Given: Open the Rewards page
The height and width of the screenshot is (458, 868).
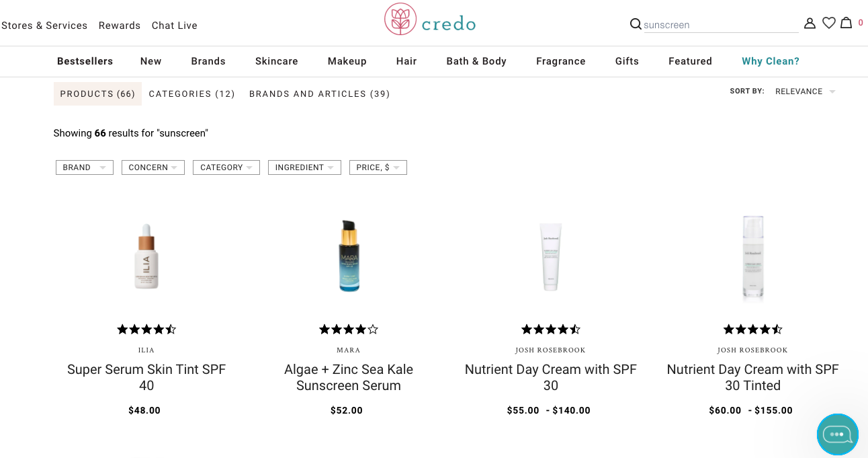Looking at the screenshot, I should pyautogui.click(x=120, y=26).
